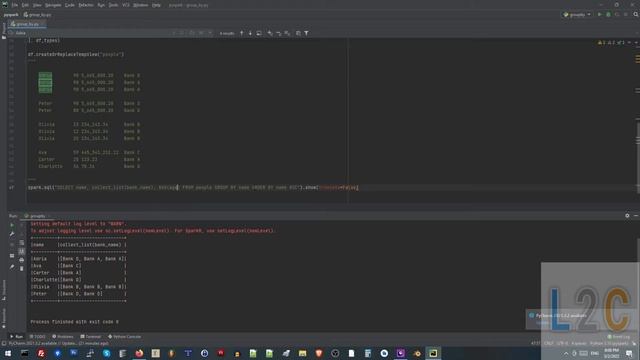640x360 pixels.
Task: Open the File menu
Action: tap(15, 5)
